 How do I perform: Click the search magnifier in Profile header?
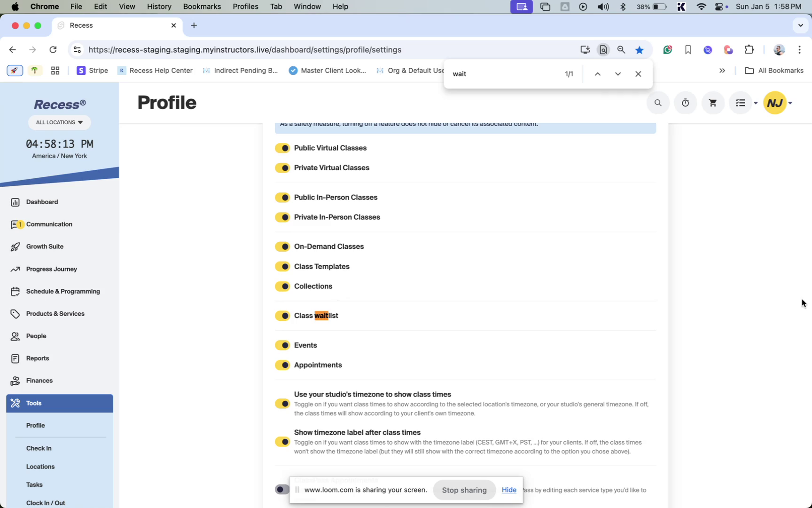(x=658, y=103)
